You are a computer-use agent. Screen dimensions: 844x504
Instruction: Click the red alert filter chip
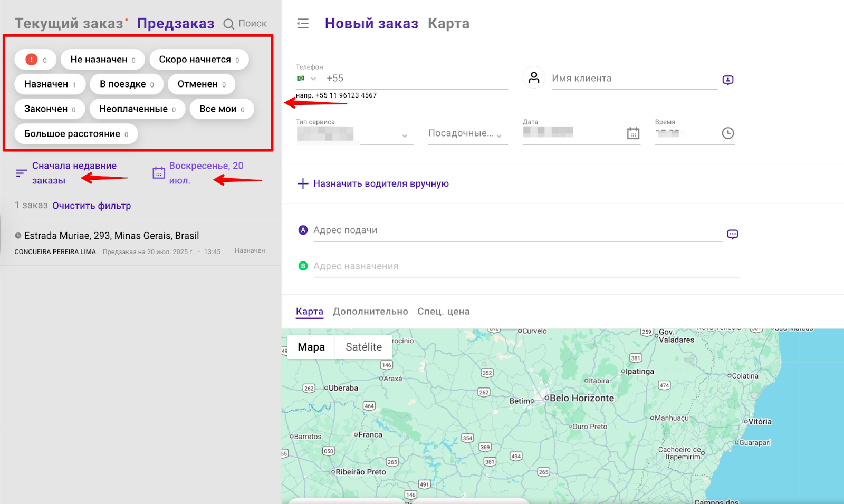point(35,60)
